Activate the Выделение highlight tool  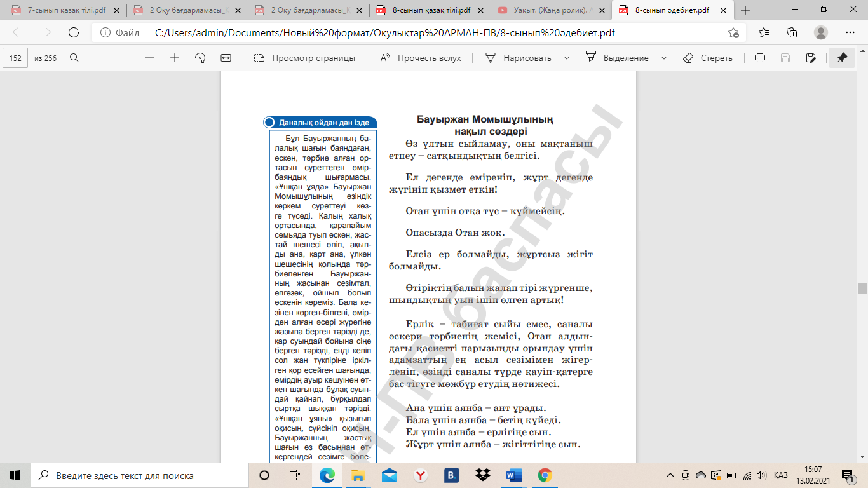617,58
